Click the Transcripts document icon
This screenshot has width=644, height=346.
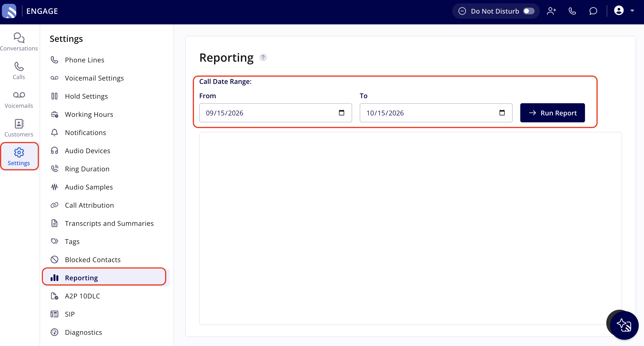(54, 223)
